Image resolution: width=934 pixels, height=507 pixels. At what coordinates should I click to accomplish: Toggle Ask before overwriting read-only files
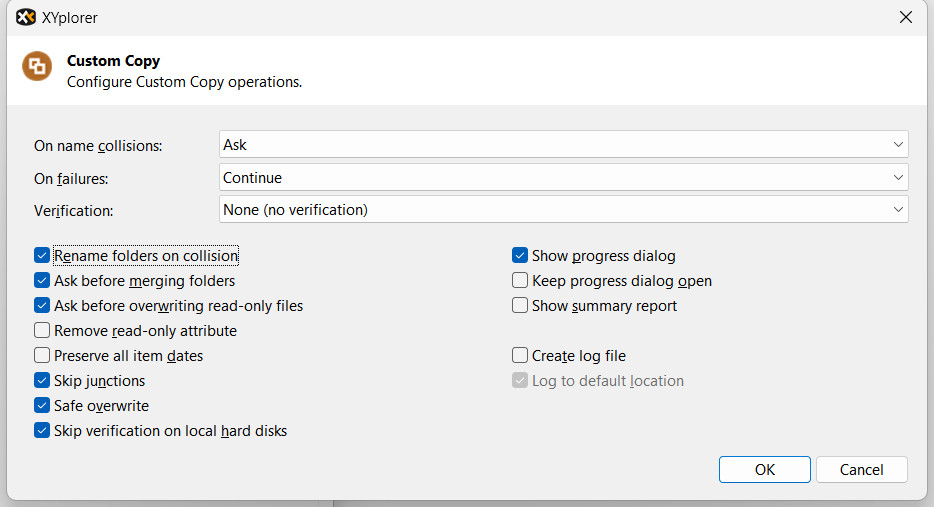[42, 306]
